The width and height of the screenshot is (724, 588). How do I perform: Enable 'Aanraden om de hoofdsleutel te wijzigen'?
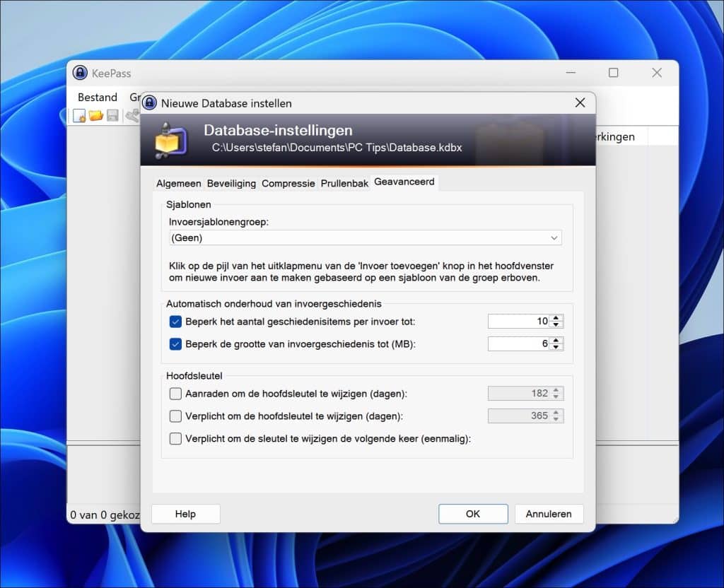176,394
